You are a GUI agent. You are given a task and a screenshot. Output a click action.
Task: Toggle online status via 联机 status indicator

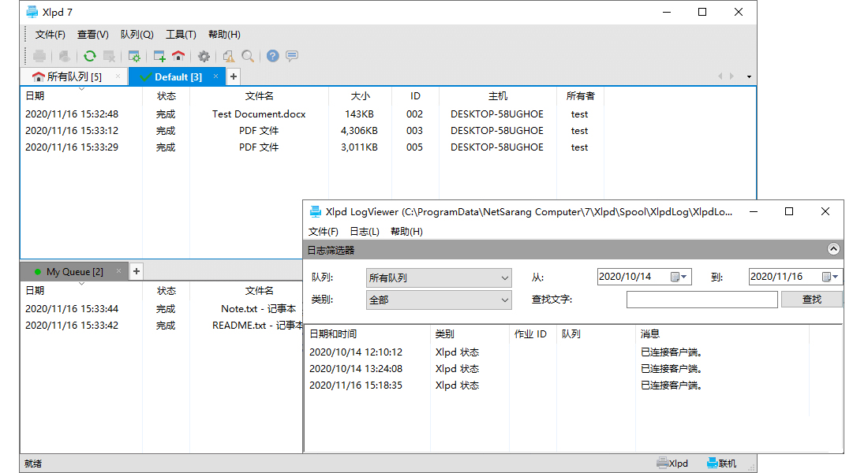click(x=721, y=463)
